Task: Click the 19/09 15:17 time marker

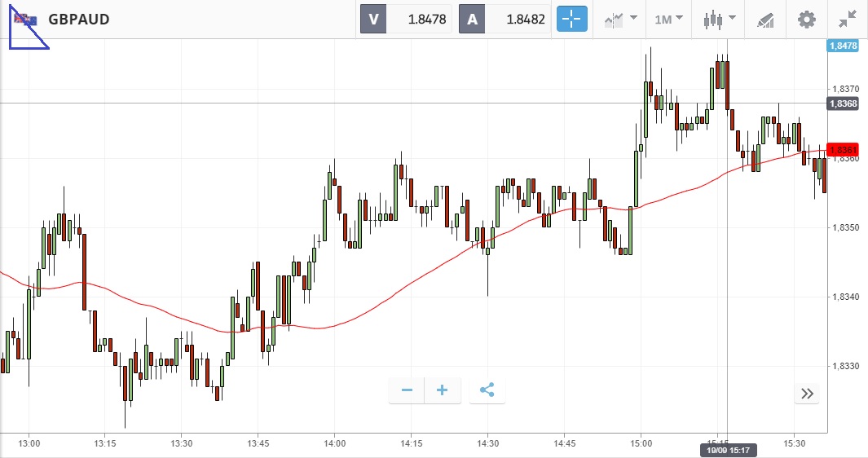Action: [727, 450]
